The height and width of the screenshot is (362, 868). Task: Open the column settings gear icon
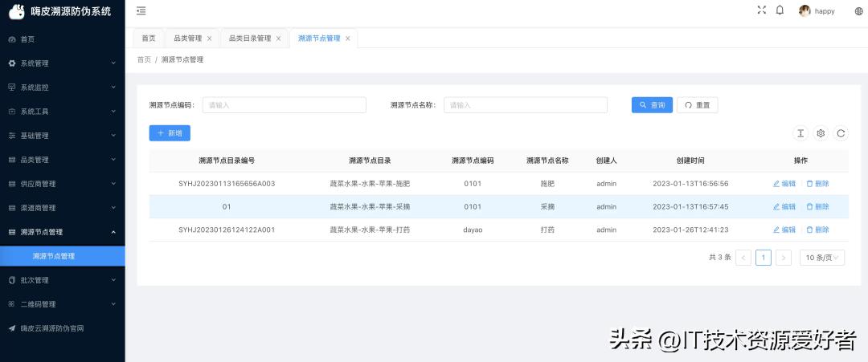[x=821, y=133]
